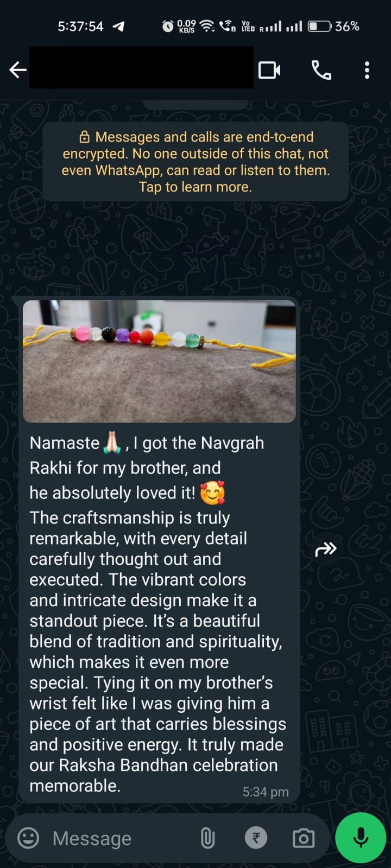
Task: Tap the end-to-end encryption notice
Action: tap(195, 162)
